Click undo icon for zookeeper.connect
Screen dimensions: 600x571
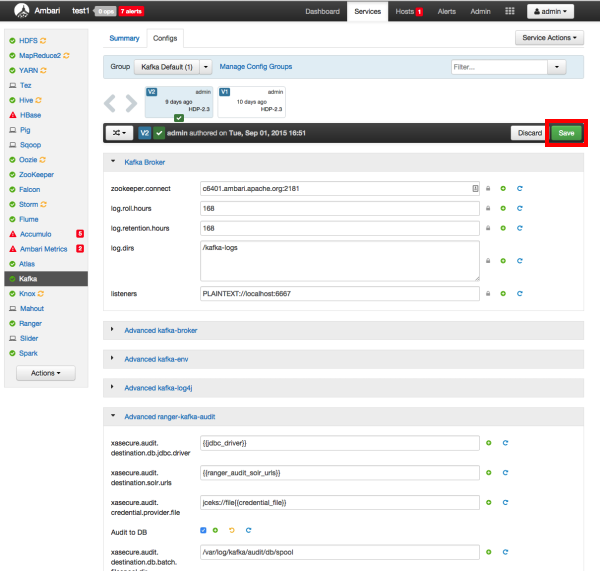(x=520, y=189)
